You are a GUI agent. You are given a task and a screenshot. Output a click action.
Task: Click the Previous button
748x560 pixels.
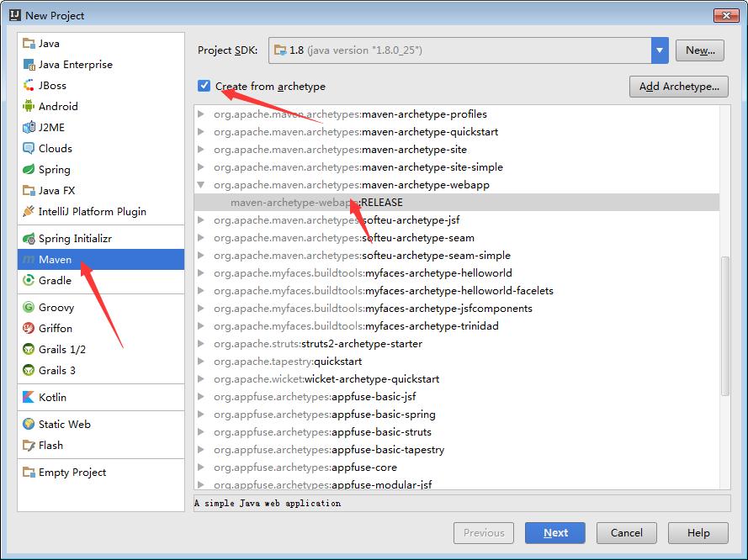click(484, 533)
